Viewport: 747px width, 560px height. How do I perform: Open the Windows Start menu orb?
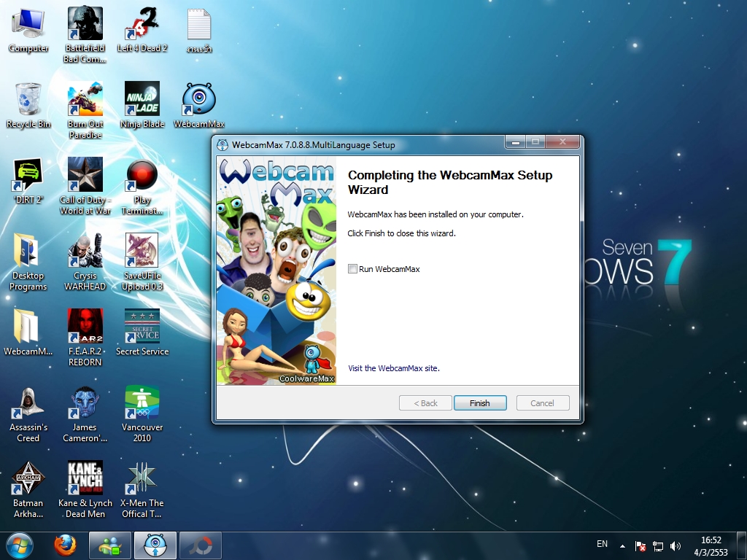pyautogui.click(x=20, y=545)
